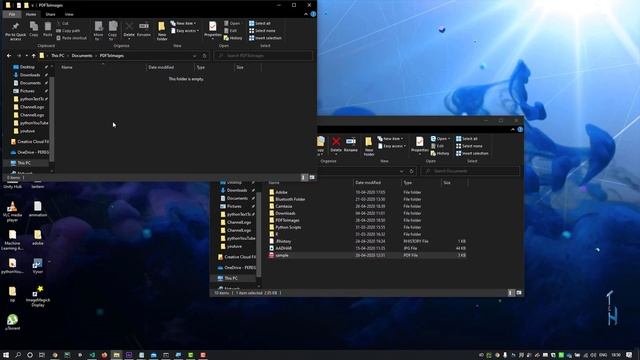The image size is (640, 360).
Task: Switch Documents window to details view
Action: pyautogui.click(x=511, y=293)
